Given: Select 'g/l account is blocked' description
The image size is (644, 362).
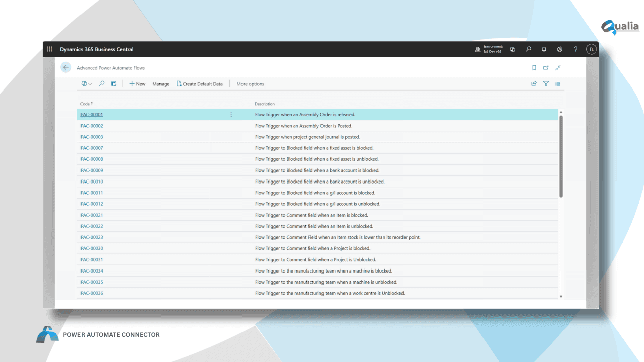Looking at the screenshot, I should coord(315,193).
